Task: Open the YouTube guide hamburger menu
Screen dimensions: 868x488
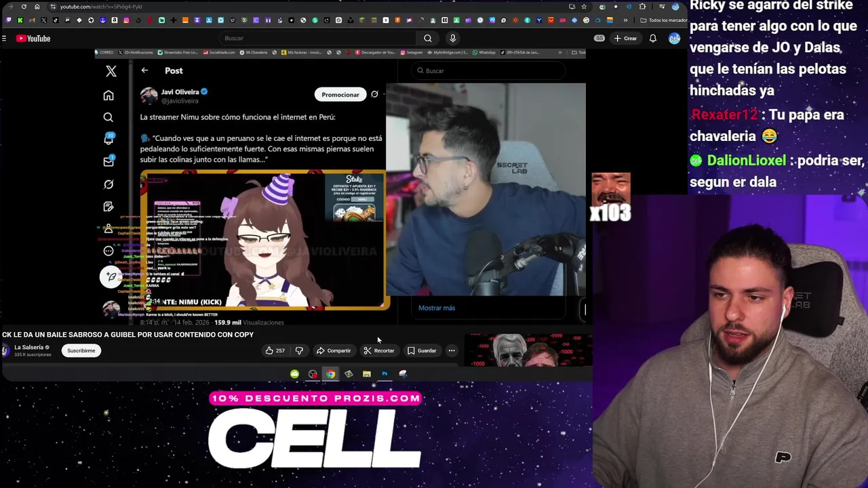Action: pyautogui.click(x=4, y=39)
